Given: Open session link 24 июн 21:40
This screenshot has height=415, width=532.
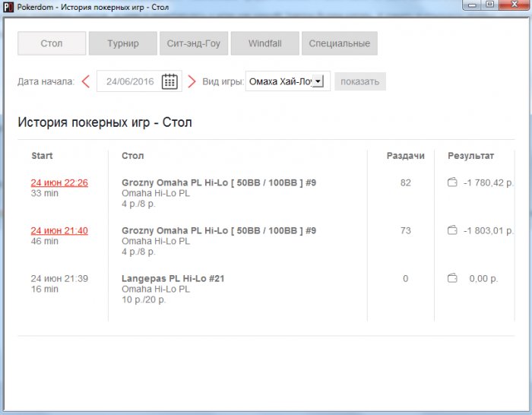Looking at the screenshot, I should [59, 230].
